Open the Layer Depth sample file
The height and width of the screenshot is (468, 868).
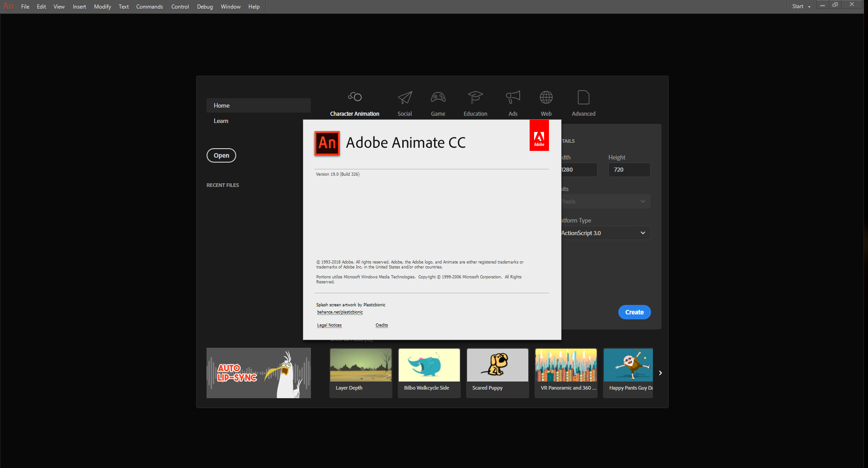tap(360, 373)
